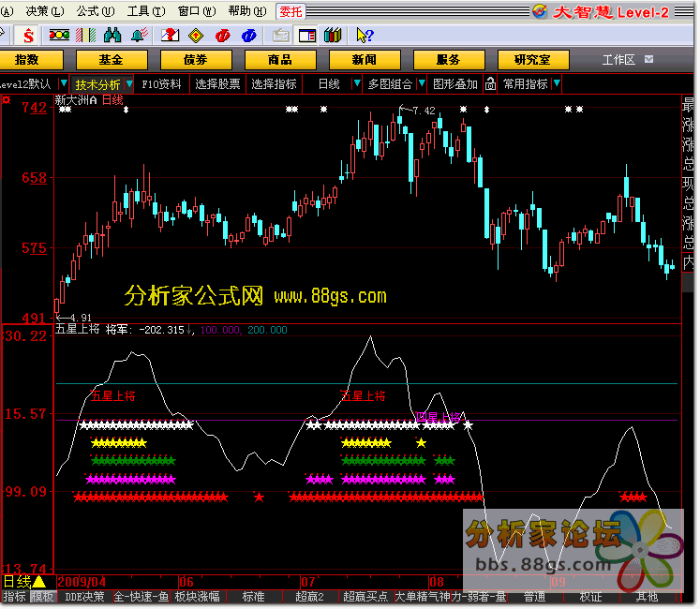
Task: Expand the 日线 period dropdown arrow
Action: pos(357,83)
